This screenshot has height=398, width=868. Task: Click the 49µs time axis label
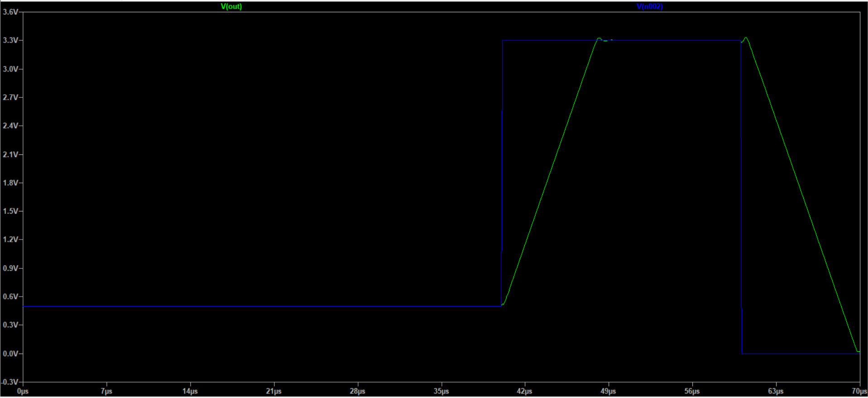[609, 391]
